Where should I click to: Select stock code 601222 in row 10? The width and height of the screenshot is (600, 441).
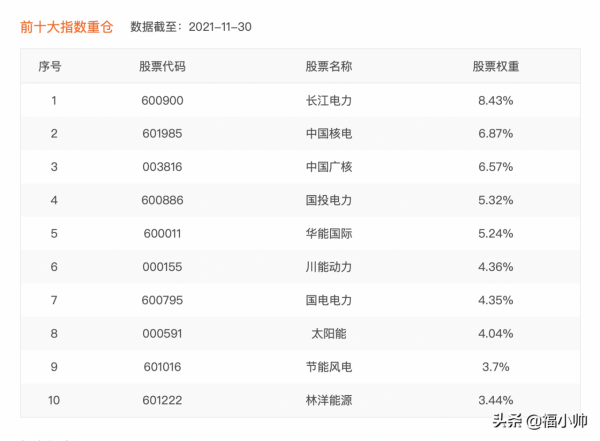tap(163, 400)
